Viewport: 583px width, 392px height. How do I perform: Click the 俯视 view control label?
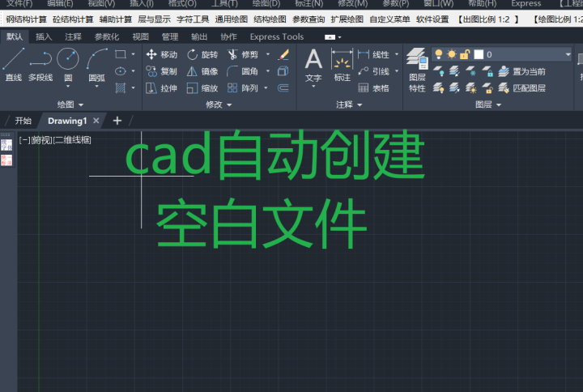click(x=41, y=140)
